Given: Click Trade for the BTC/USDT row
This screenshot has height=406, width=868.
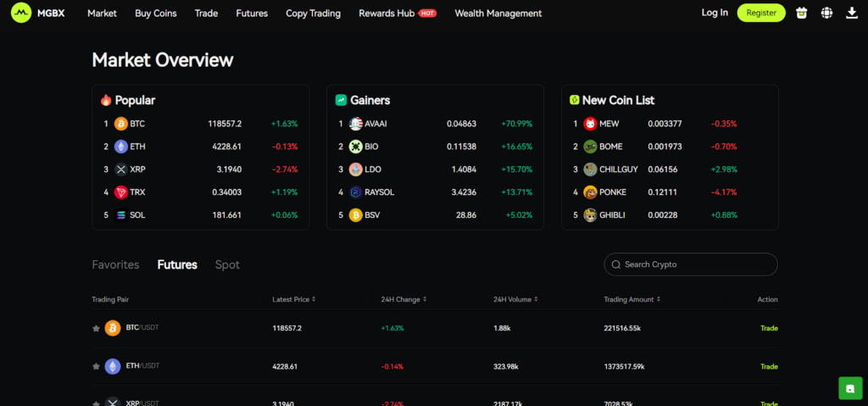Looking at the screenshot, I should (x=769, y=329).
